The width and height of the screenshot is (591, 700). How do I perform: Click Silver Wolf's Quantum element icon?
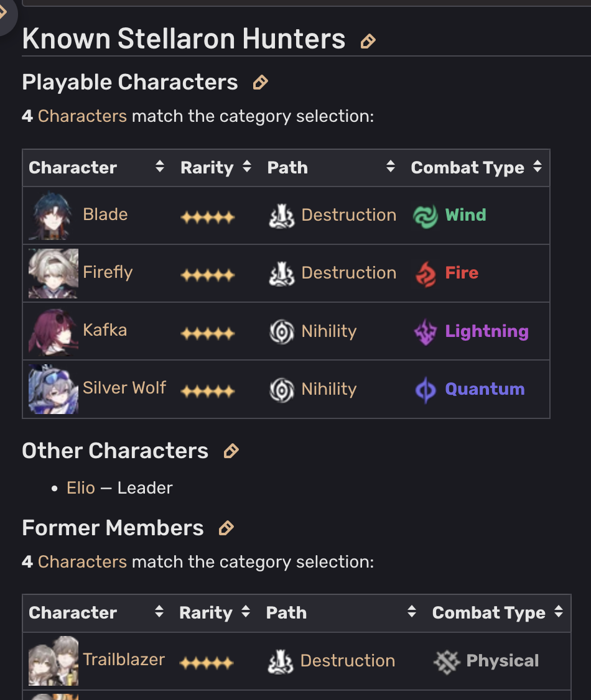coord(426,390)
